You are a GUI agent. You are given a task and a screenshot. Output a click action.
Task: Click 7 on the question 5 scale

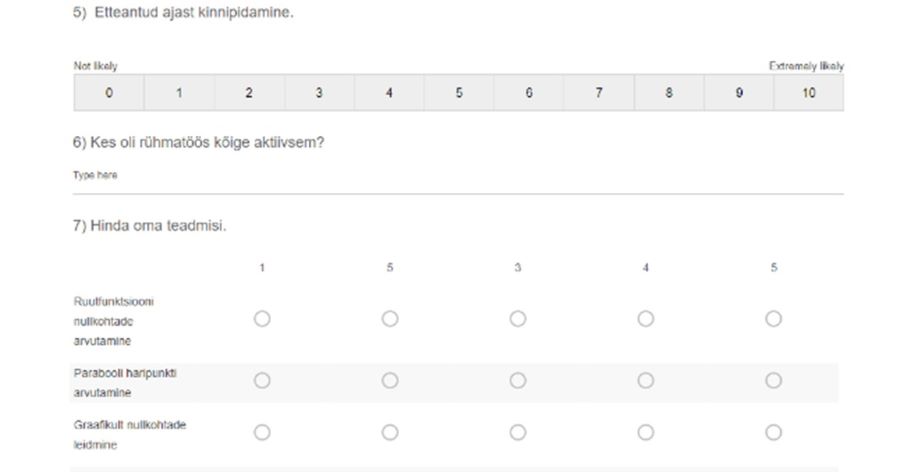pyautogui.click(x=599, y=93)
